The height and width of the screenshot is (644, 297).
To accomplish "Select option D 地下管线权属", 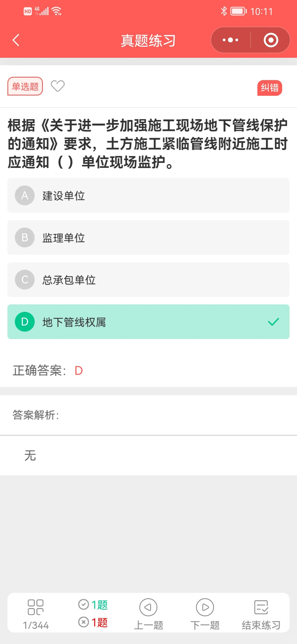I will [148, 322].
